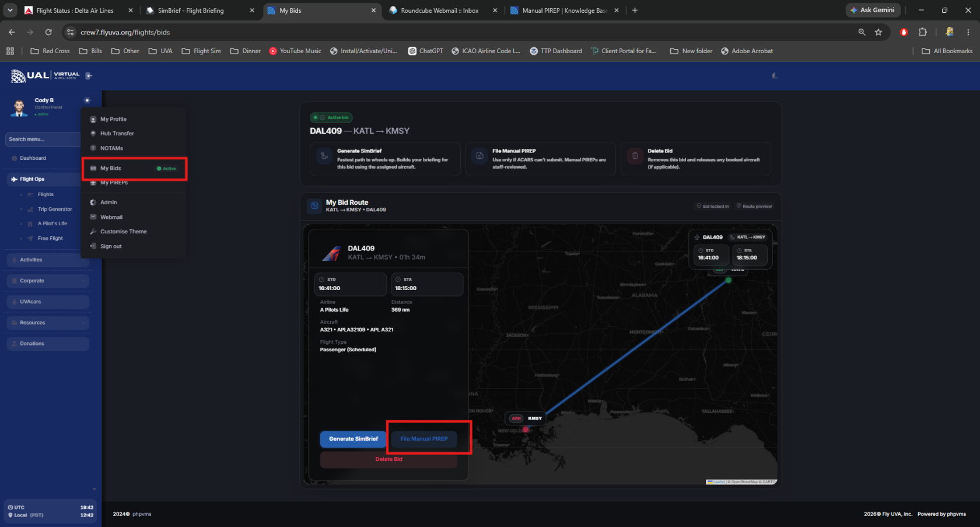Viewport: 980px width, 527px height.
Task: Click the My Bid Route map icon
Action: [314, 206]
